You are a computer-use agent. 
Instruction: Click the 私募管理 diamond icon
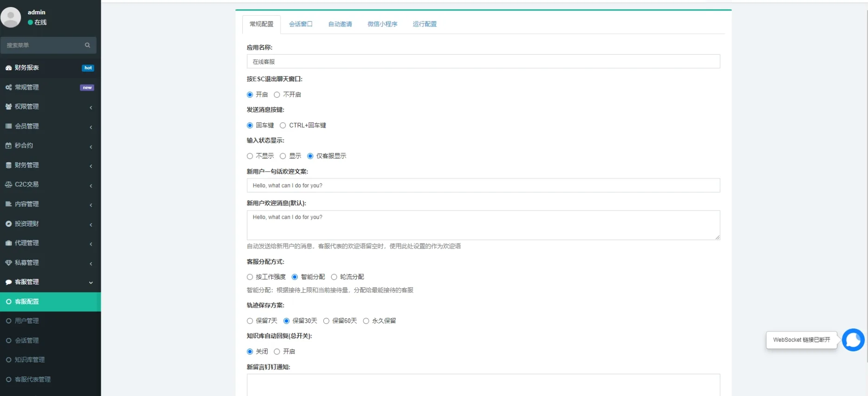pos(8,263)
